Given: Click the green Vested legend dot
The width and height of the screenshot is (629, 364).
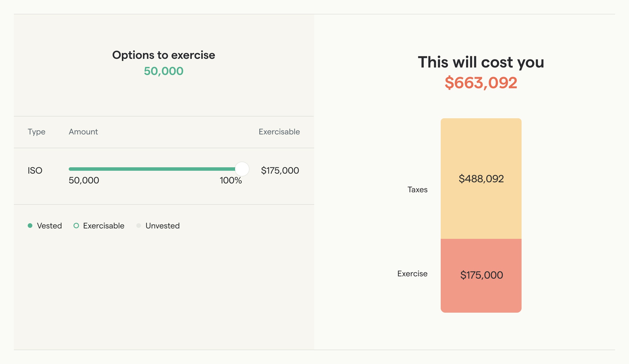Looking at the screenshot, I should click(30, 226).
